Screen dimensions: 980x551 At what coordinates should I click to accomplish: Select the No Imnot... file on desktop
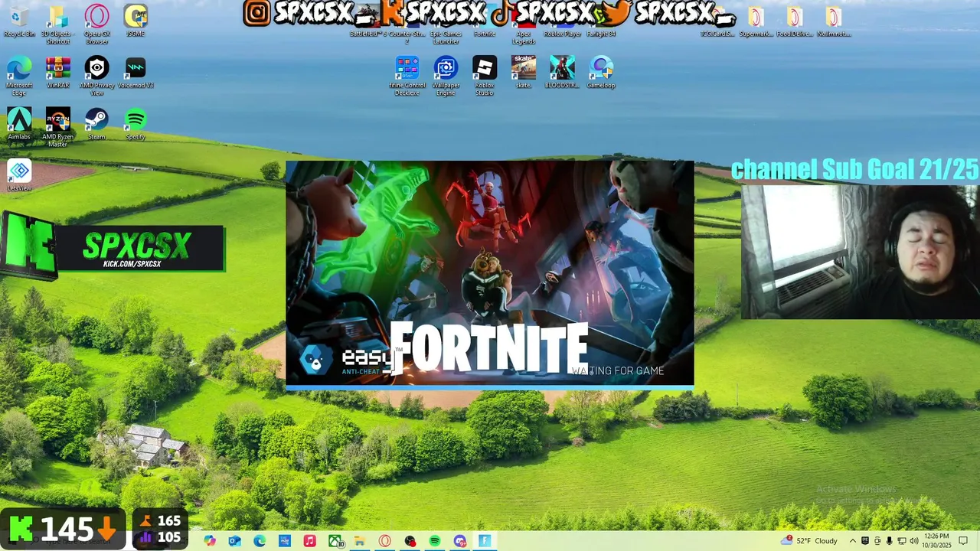(x=834, y=22)
